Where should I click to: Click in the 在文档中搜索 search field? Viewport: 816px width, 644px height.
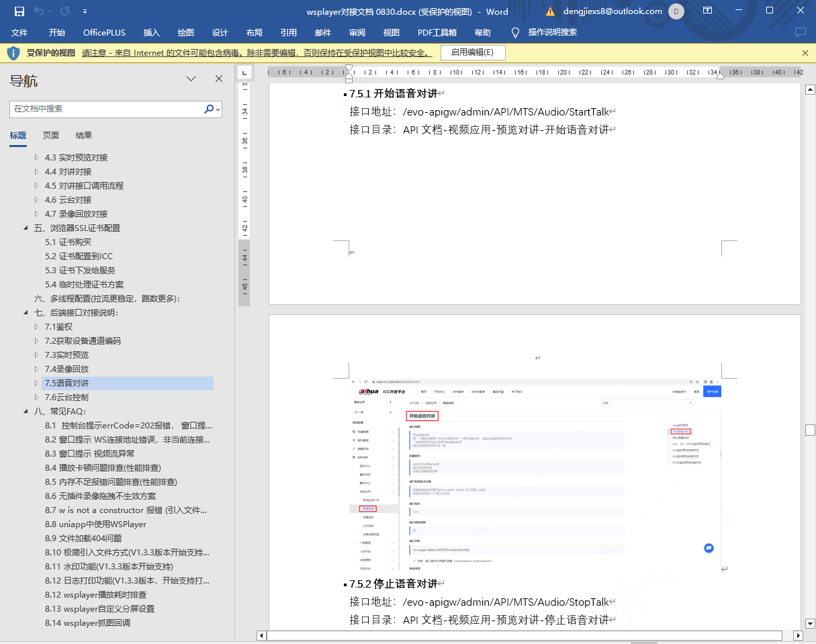coord(107,109)
